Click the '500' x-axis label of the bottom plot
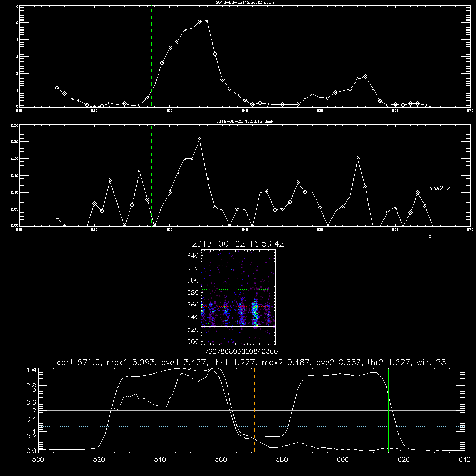Viewport: 476px width, 476px height. click(x=38, y=460)
